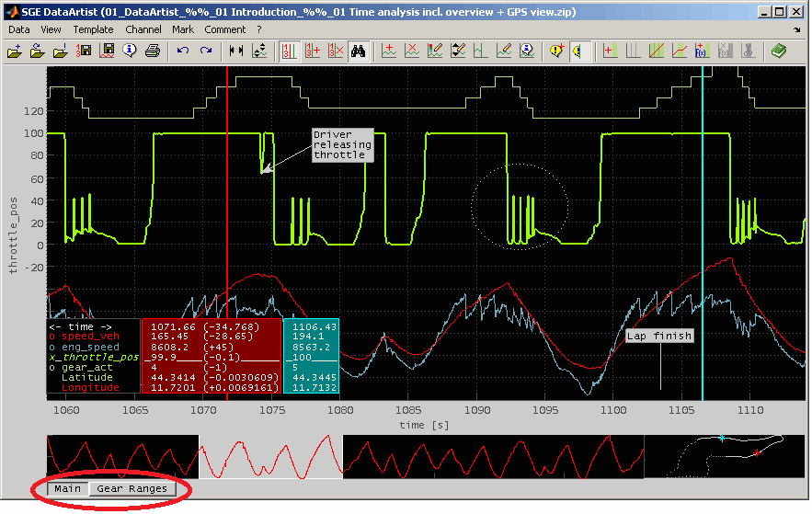Screen dimensions: 812x514
Task: Open the Data menu
Action: coord(19,29)
